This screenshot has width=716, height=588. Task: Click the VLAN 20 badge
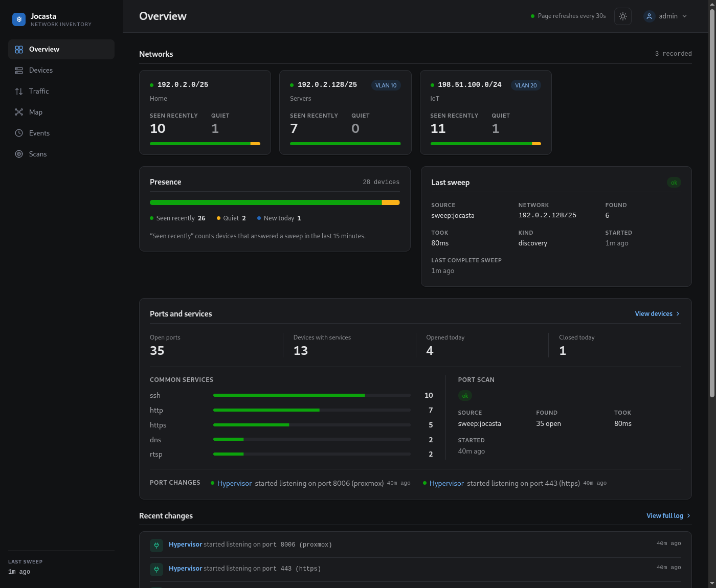(x=526, y=85)
